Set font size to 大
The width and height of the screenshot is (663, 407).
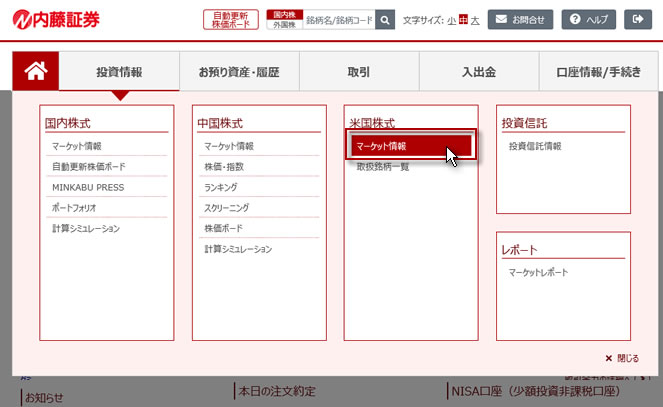point(475,20)
